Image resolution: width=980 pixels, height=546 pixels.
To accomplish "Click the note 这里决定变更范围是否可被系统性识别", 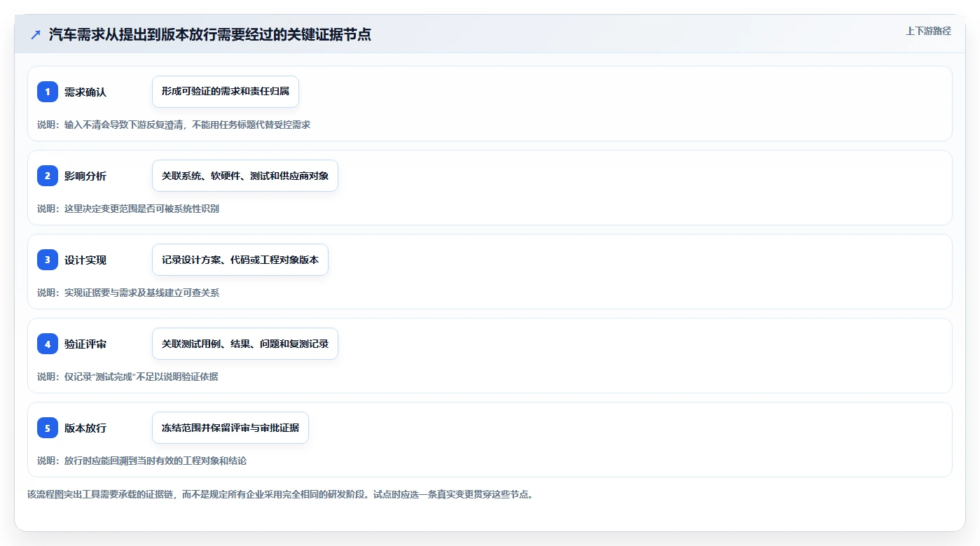I will click(128, 209).
